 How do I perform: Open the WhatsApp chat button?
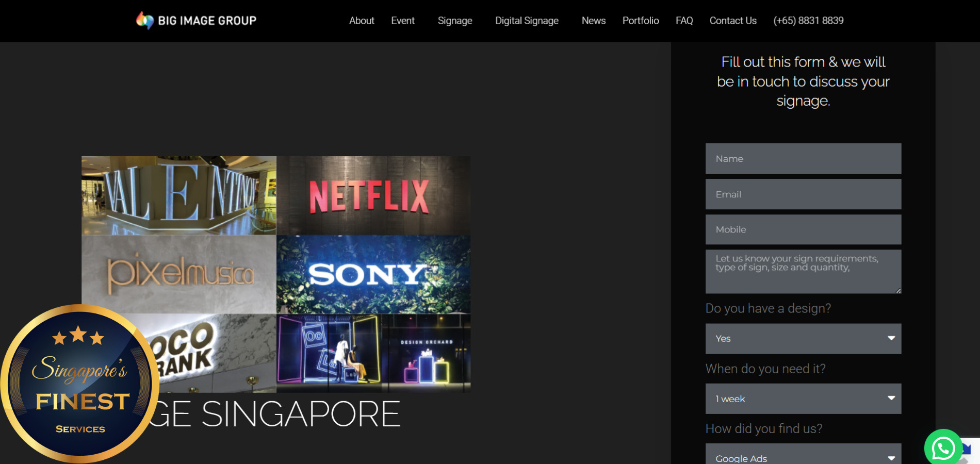pyautogui.click(x=943, y=448)
